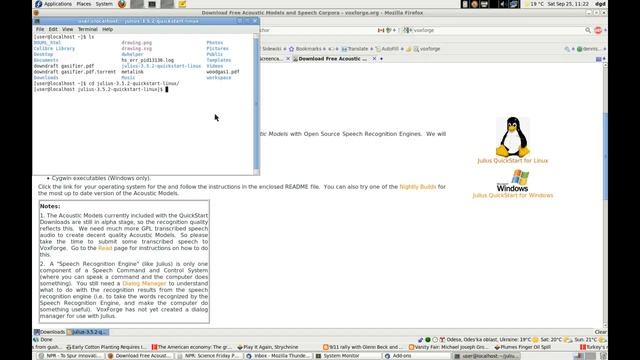Image resolution: width=640 pixels, height=360 pixels.
Task: Click the Firefox search box showing voxforge
Action: coord(498,30)
